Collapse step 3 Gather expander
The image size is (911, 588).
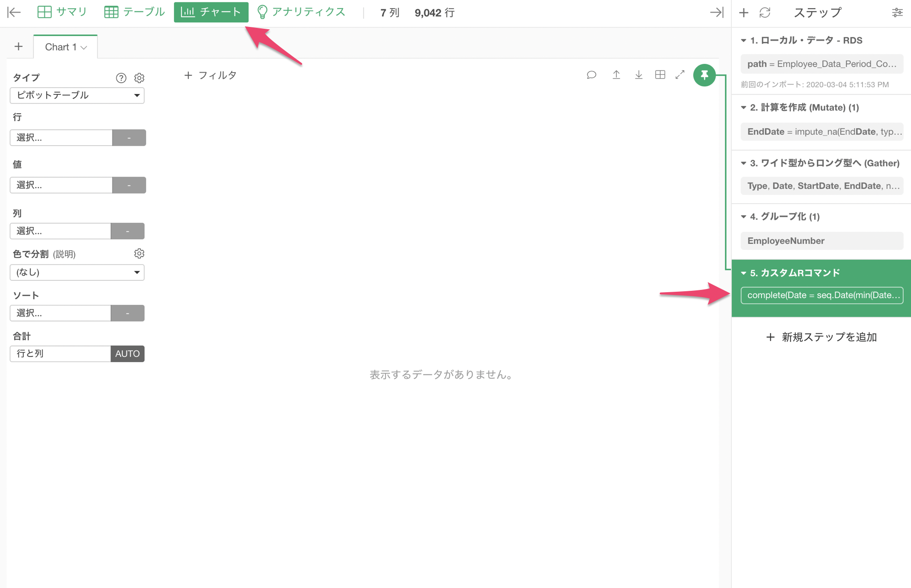(743, 163)
